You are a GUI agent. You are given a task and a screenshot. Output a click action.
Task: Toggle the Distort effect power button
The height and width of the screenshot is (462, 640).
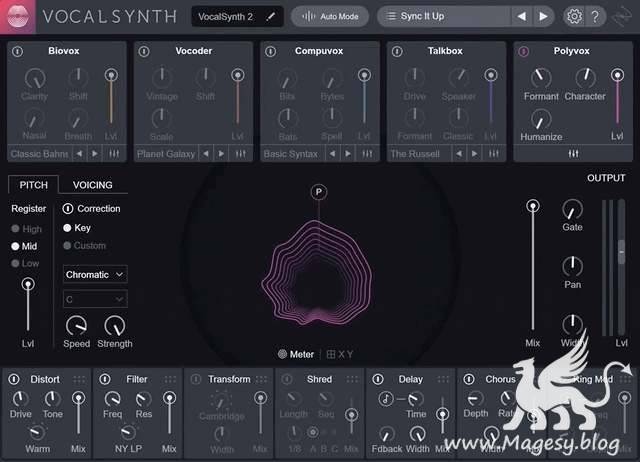click(x=14, y=379)
